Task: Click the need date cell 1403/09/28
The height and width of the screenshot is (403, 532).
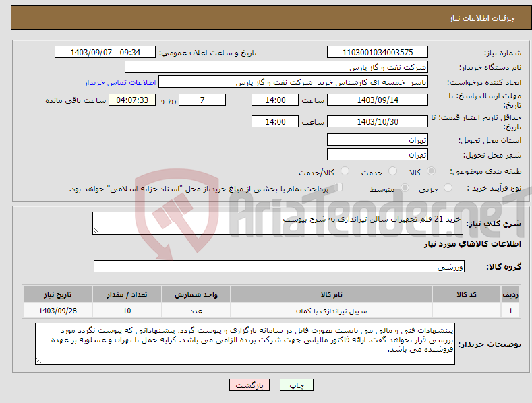Action: [58, 311]
